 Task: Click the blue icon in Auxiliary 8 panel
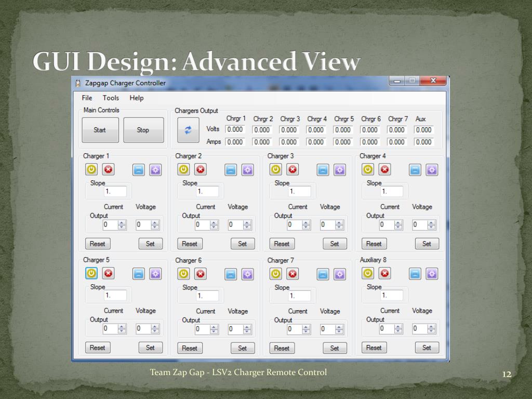click(x=415, y=274)
